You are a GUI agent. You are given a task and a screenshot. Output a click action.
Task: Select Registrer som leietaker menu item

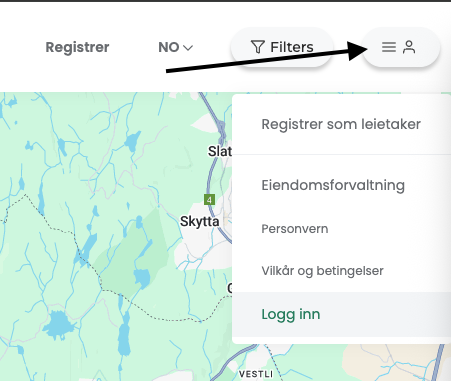click(341, 124)
